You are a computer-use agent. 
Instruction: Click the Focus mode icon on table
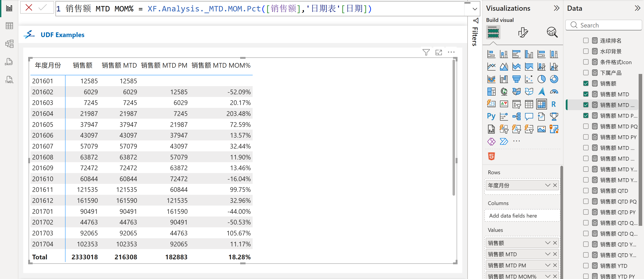click(439, 52)
